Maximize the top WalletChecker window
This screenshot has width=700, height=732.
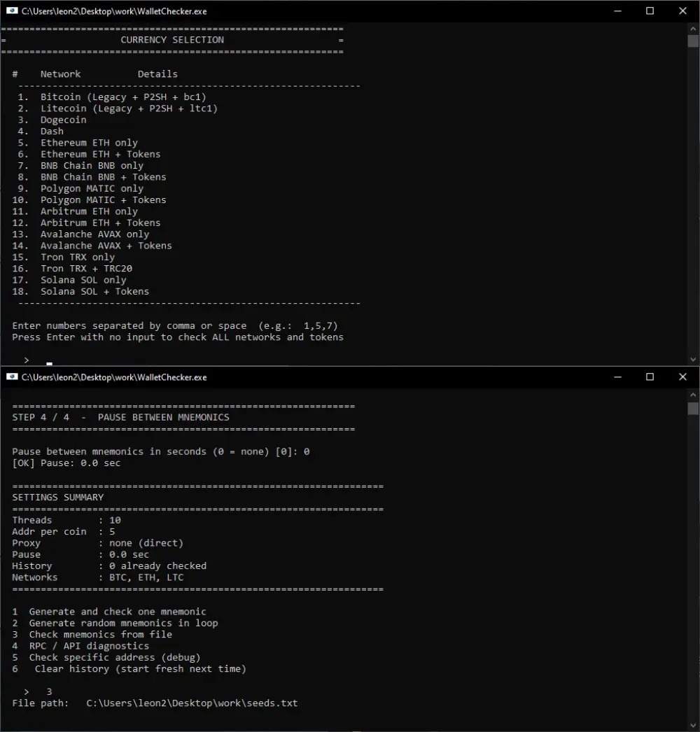pos(650,11)
